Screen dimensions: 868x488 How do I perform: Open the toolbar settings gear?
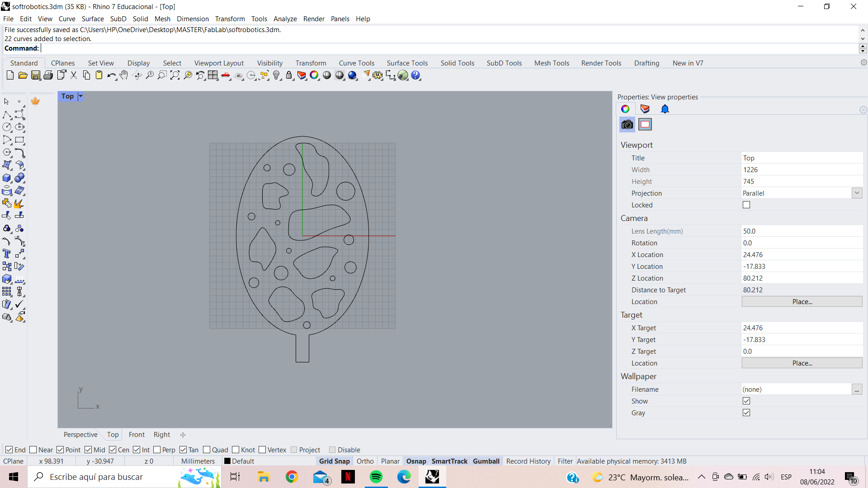click(863, 63)
